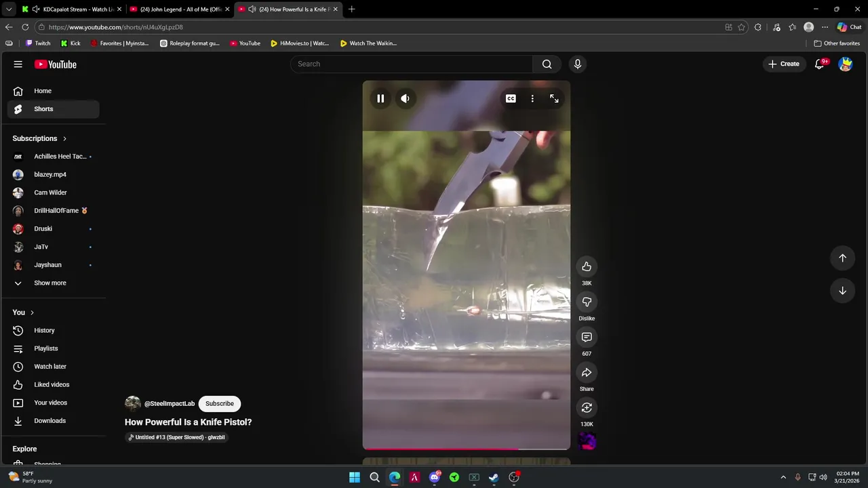868x488 pixels.
Task: Click the address bar URL
Action: (x=116, y=27)
